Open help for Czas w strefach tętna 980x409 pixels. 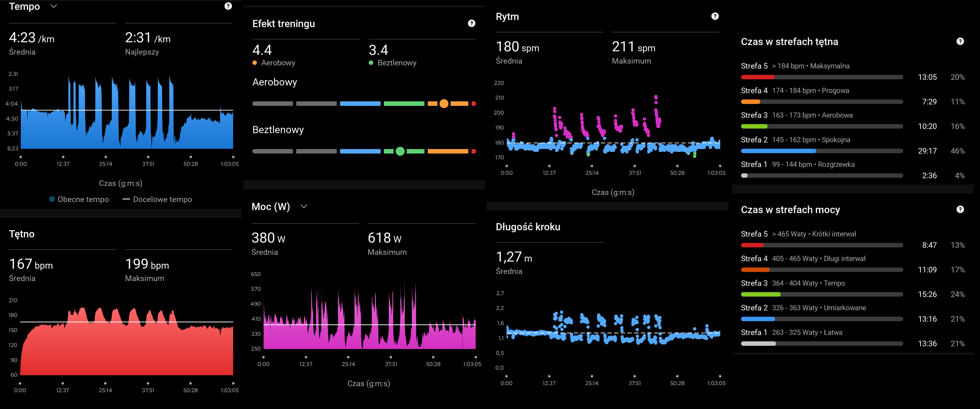(x=960, y=41)
